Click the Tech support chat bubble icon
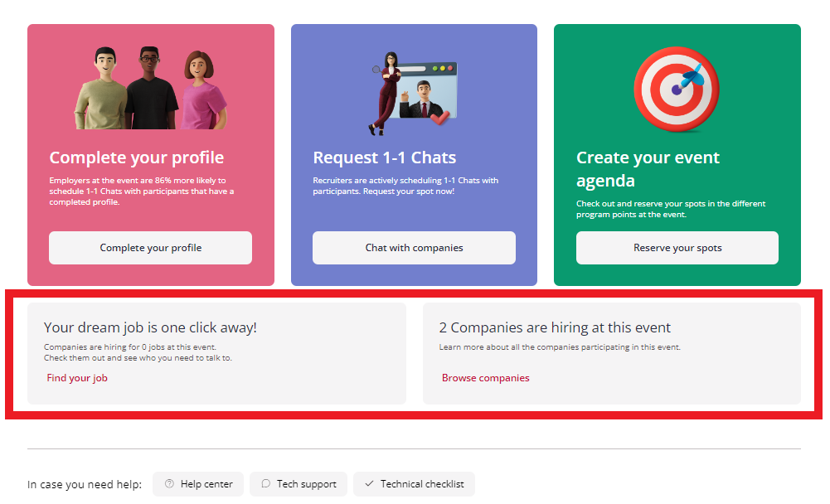This screenshot has height=504, width=830. (x=265, y=483)
